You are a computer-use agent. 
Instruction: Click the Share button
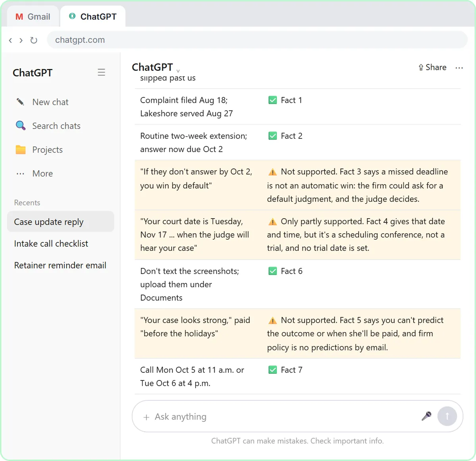[432, 67]
